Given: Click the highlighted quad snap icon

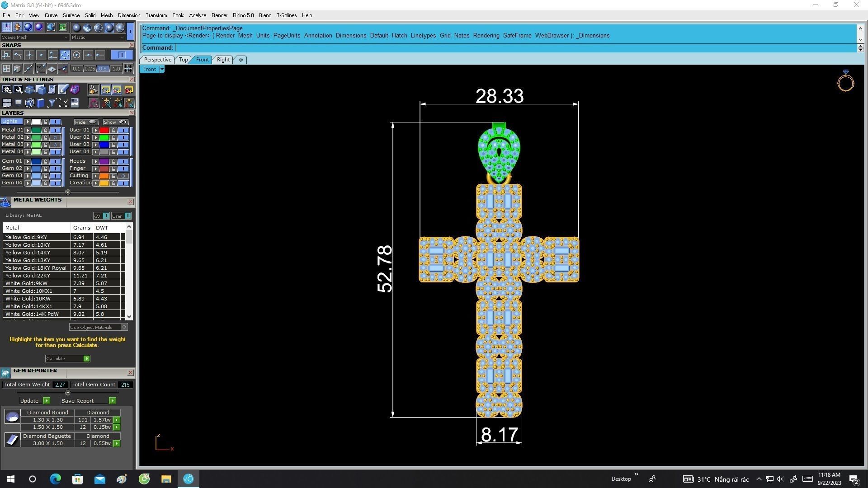Looking at the screenshot, I should (x=65, y=55).
